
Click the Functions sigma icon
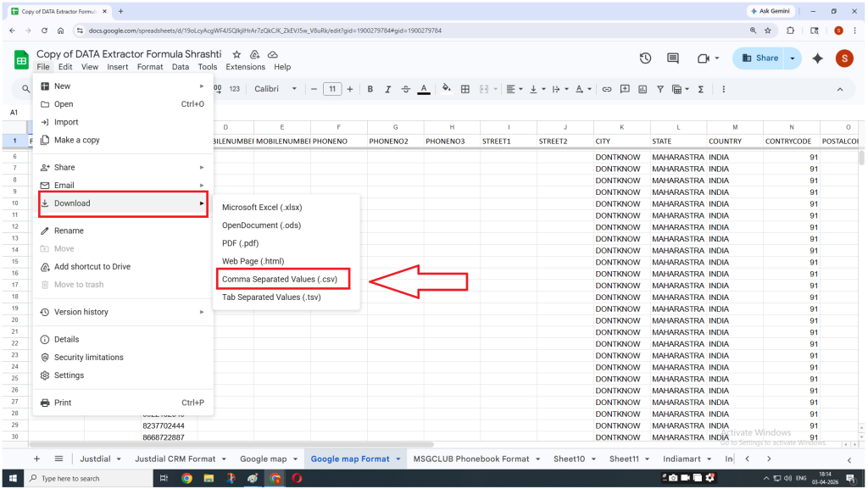[700, 89]
